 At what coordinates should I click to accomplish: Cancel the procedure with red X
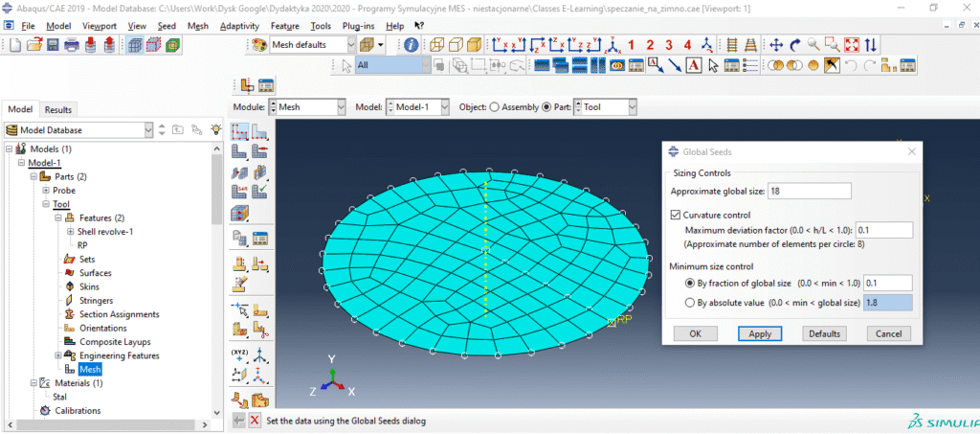coord(255,421)
